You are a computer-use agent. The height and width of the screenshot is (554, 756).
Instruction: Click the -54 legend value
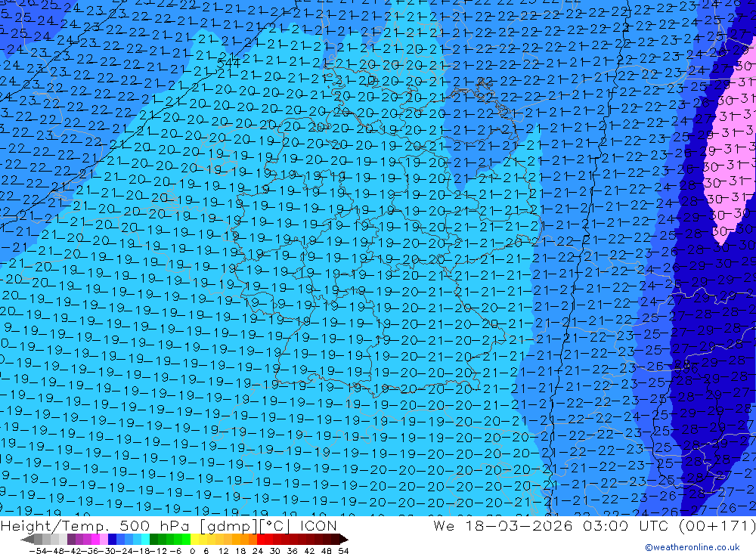coord(38,551)
